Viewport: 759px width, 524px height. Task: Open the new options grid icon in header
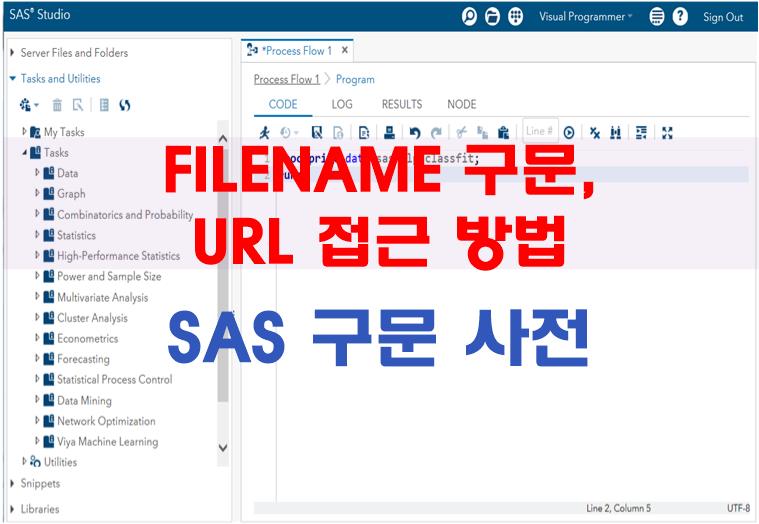pyautogui.click(x=516, y=17)
